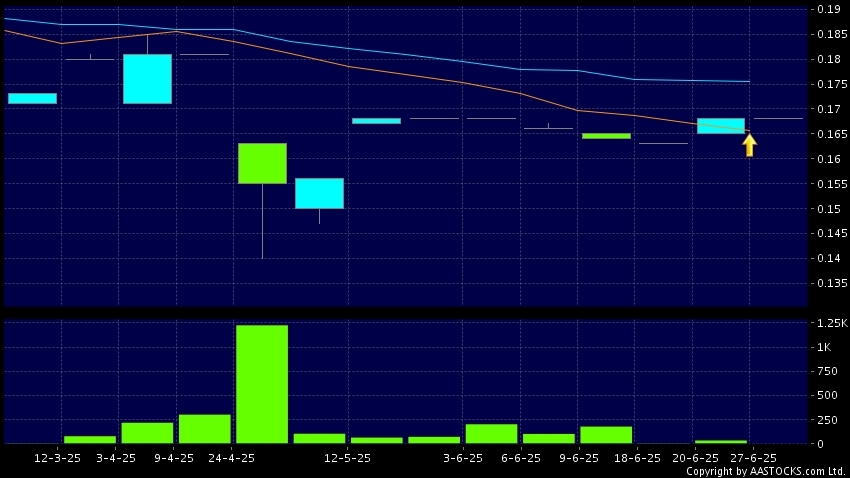
Task: Select the 0.155 price level label
Action: [x=832, y=184]
